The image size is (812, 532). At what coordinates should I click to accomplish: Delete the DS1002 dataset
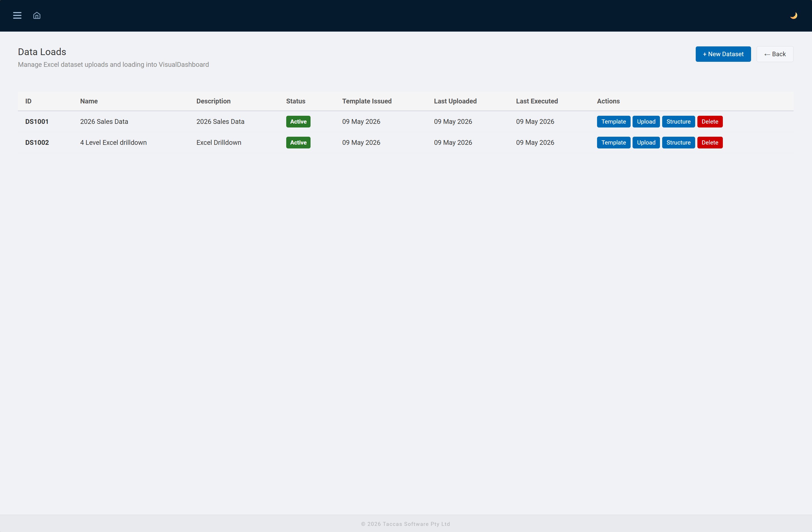pyautogui.click(x=710, y=143)
